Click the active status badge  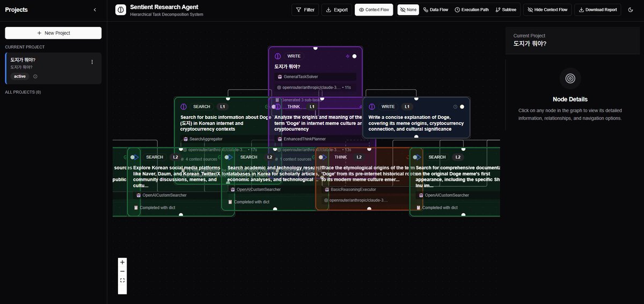click(x=20, y=76)
